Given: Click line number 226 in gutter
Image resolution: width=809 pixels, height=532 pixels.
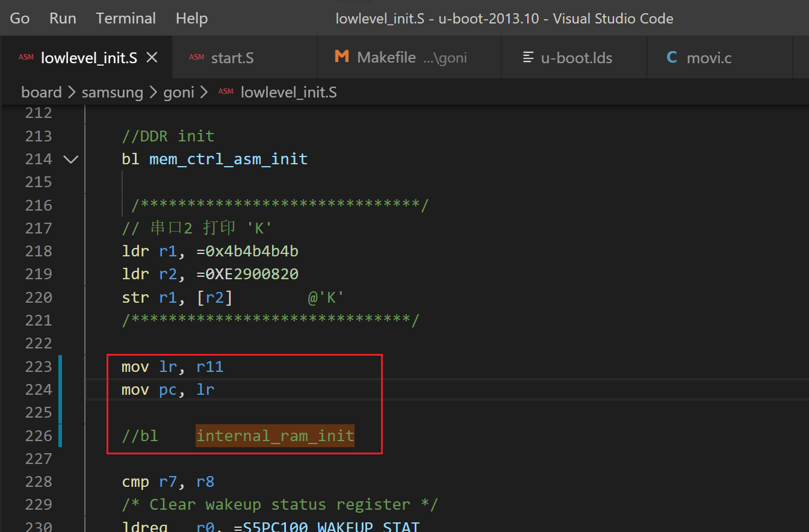Looking at the screenshot, I should pos(39,436).
